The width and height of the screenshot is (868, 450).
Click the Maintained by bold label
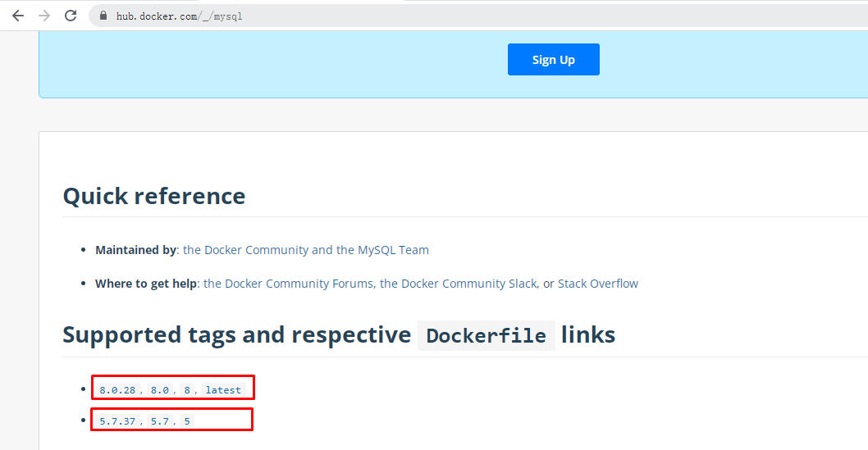click(135, 250)
